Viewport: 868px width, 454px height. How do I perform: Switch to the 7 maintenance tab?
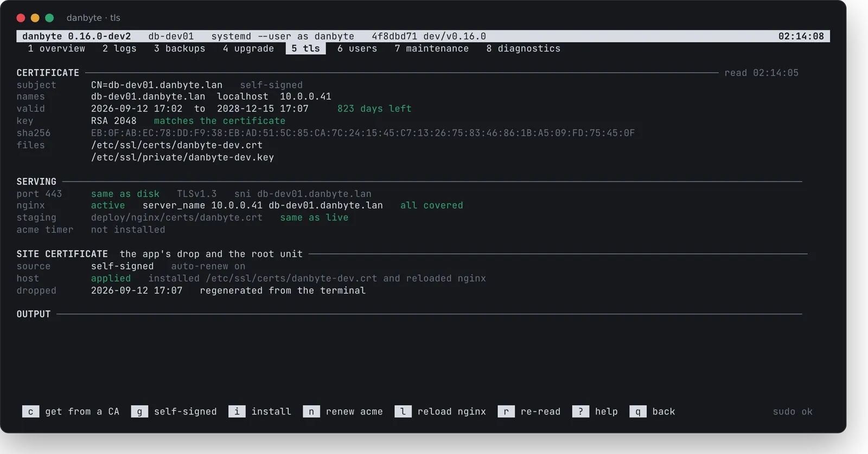click(x=432, y=48)
